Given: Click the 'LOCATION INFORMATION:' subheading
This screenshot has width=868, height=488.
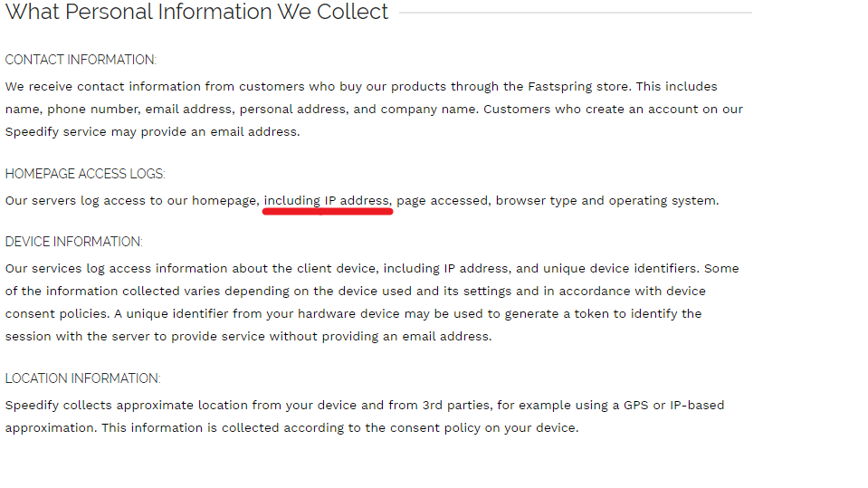Looking at the screenshot, I should pyautogui.click(x=82, y=378).
